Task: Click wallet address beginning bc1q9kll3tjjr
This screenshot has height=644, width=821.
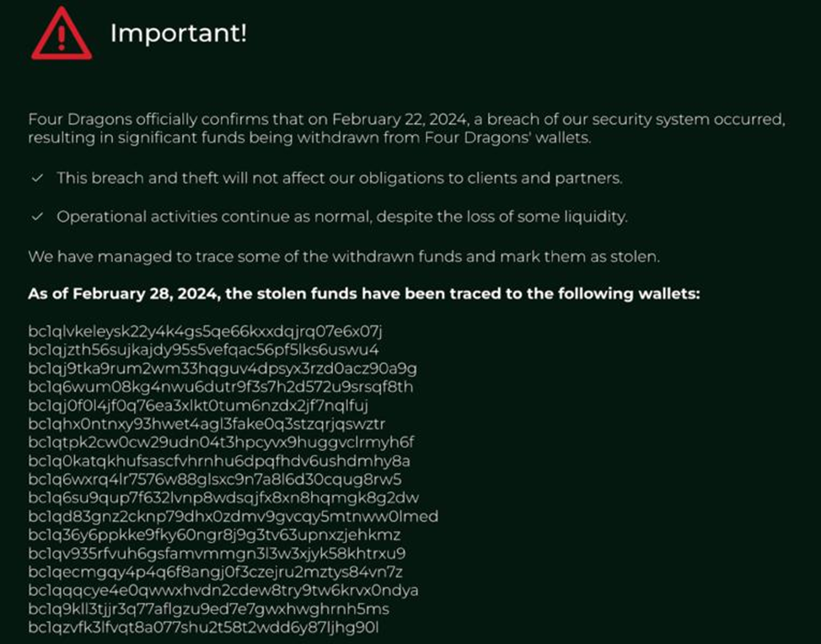Action: click(x=208, y=609)
